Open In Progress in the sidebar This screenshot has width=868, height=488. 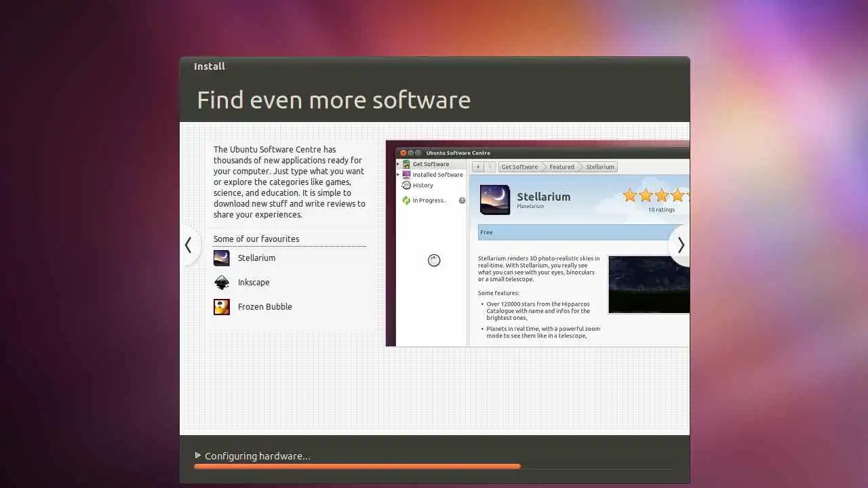pyautogui.click(x=431, y=200)
